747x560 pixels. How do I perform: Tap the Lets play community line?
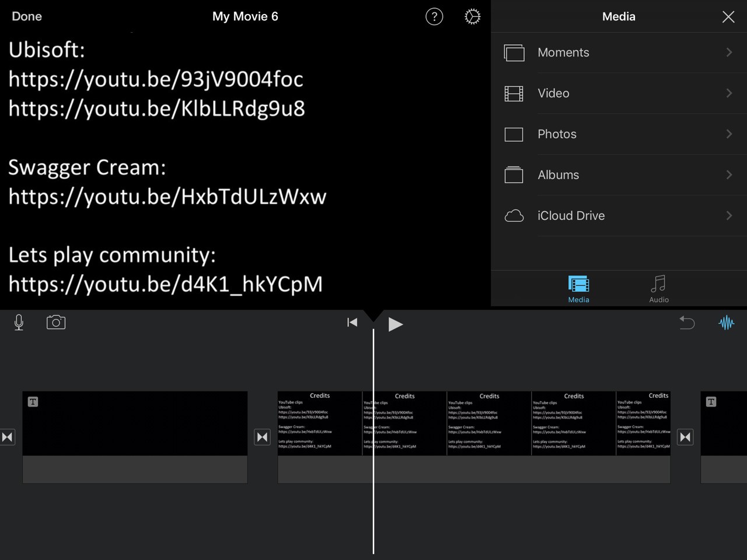tap(112, 256)
